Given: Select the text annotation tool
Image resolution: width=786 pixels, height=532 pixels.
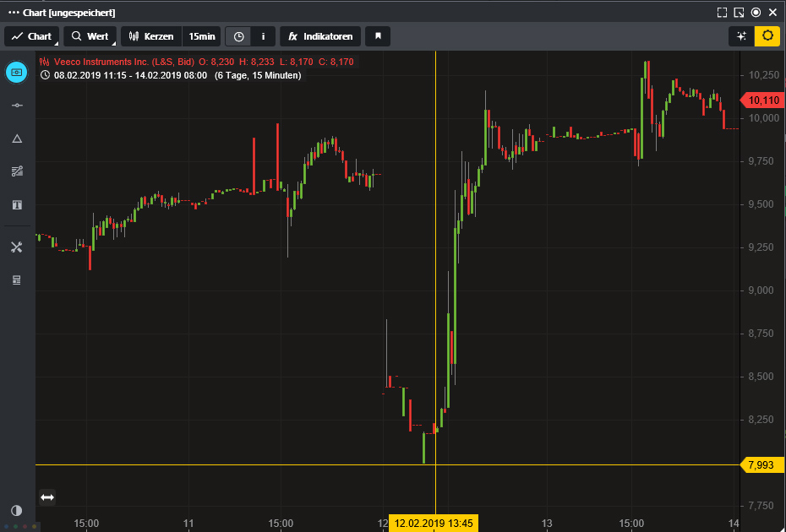Looking at the screenshot, I should (x=17, y=205).
